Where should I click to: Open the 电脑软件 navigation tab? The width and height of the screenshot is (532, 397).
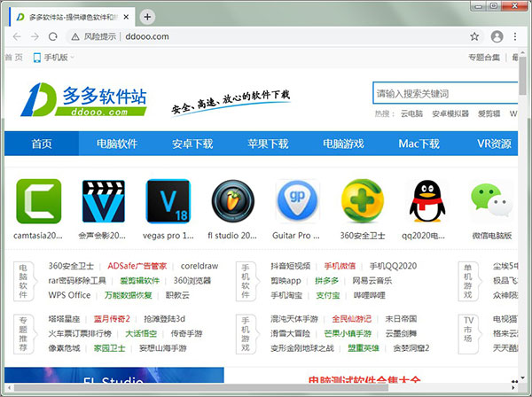tap(117, 144)
